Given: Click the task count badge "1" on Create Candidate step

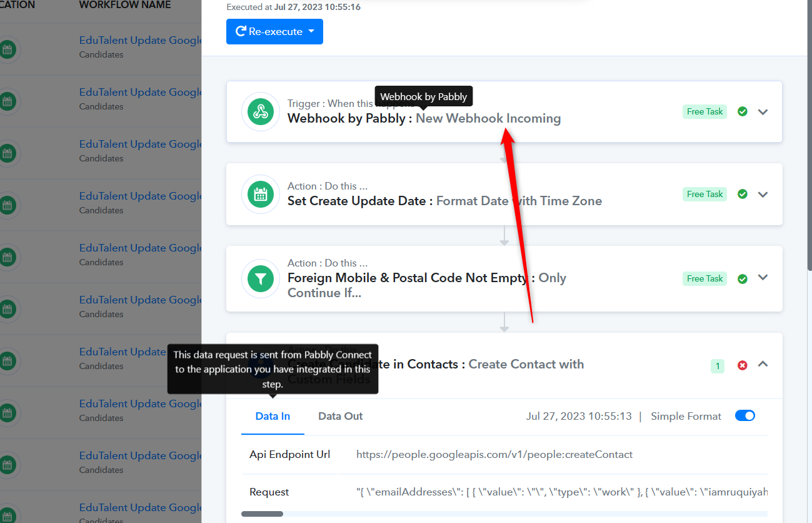Looking at the screenshot, I should click(x=718, y=366).
